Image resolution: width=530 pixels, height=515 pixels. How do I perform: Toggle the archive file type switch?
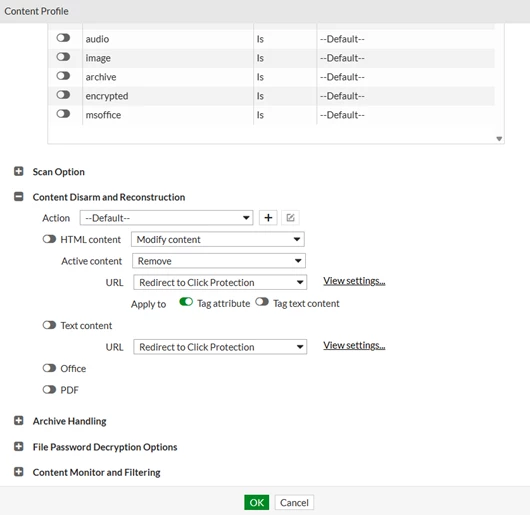(x=63, y=76)
